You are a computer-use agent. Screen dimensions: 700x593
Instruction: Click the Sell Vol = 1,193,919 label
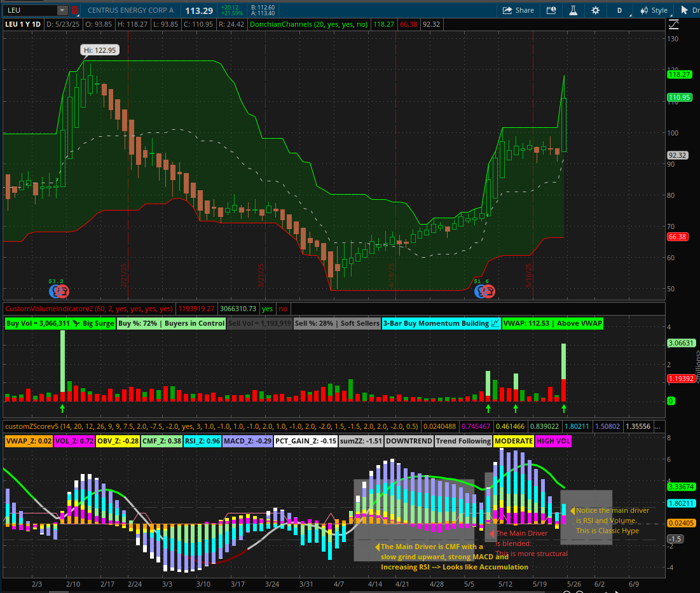(259, 323)
